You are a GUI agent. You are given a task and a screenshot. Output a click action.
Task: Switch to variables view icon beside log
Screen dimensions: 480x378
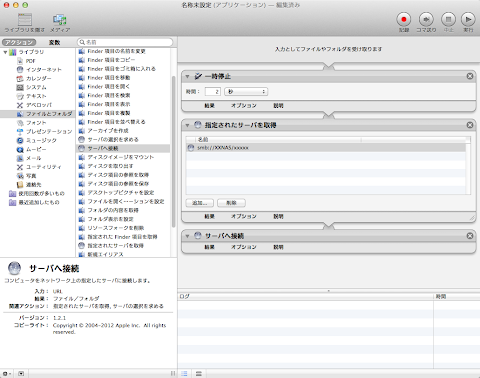pyautogui.click(x=199, y=374)
